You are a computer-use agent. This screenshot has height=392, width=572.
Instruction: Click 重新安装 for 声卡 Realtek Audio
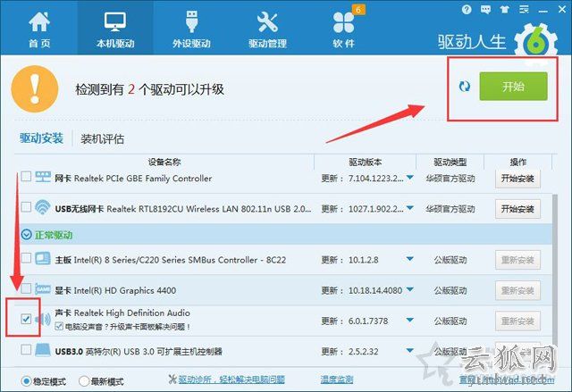coord(517,321)
